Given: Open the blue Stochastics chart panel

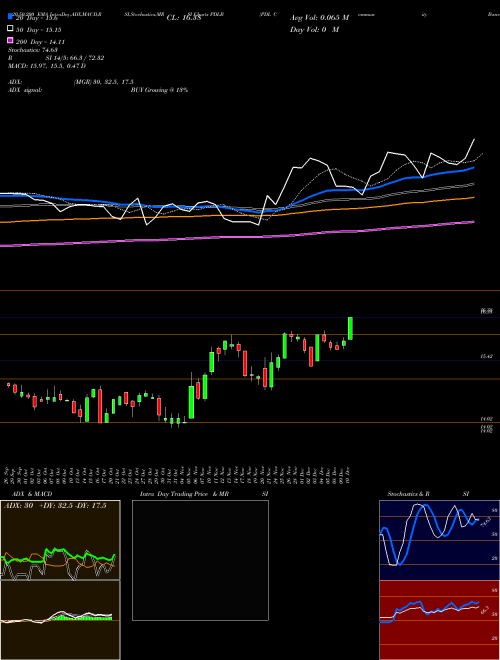Looking at the screenshot, I should [x=439, y=540].
